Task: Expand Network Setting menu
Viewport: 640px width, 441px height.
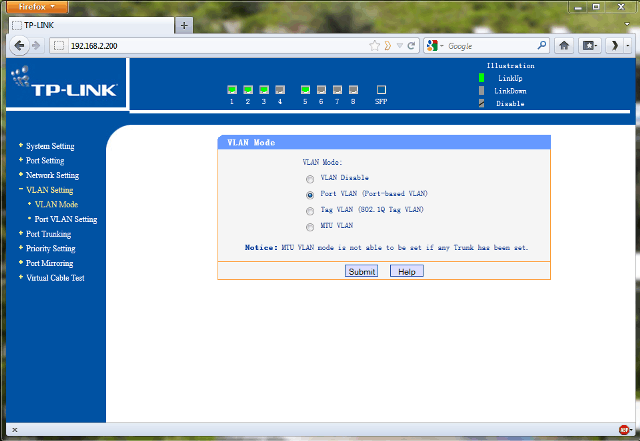Action: (x=52, y=175)
